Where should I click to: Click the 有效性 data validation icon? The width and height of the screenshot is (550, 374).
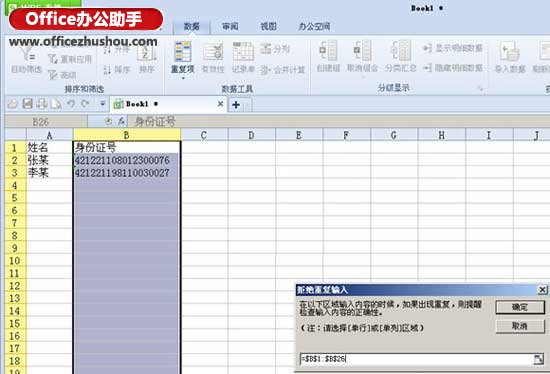click(213, 58)
